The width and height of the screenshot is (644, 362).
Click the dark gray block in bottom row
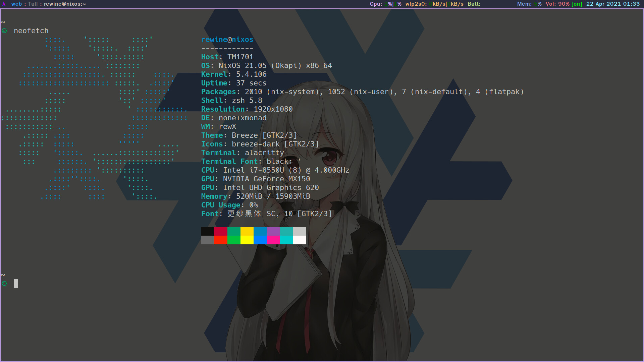tap(208, 240)
